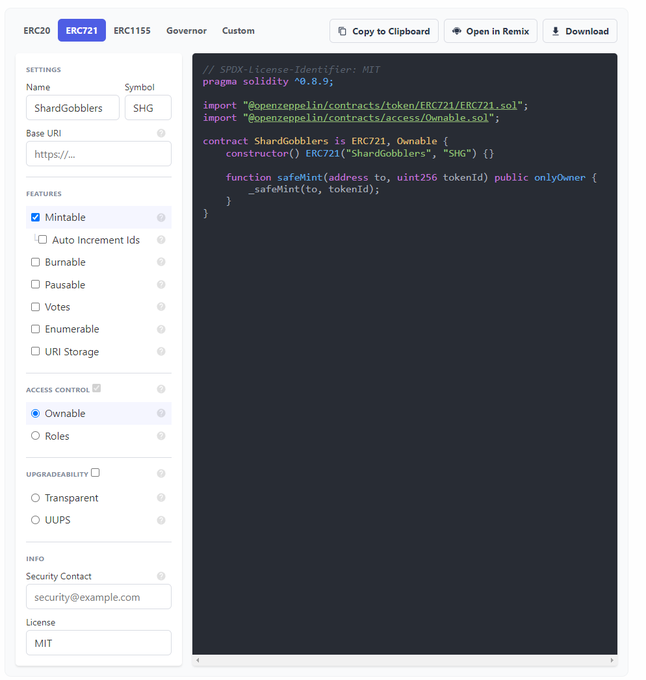The image size is (646, 680).
Task: Open help icon for UUPS
Action: pos(161,520)
